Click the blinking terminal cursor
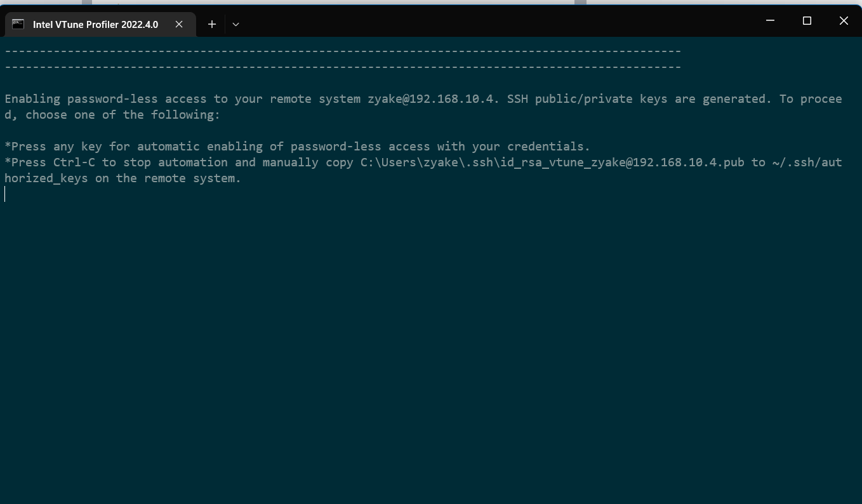 [5, 195]
